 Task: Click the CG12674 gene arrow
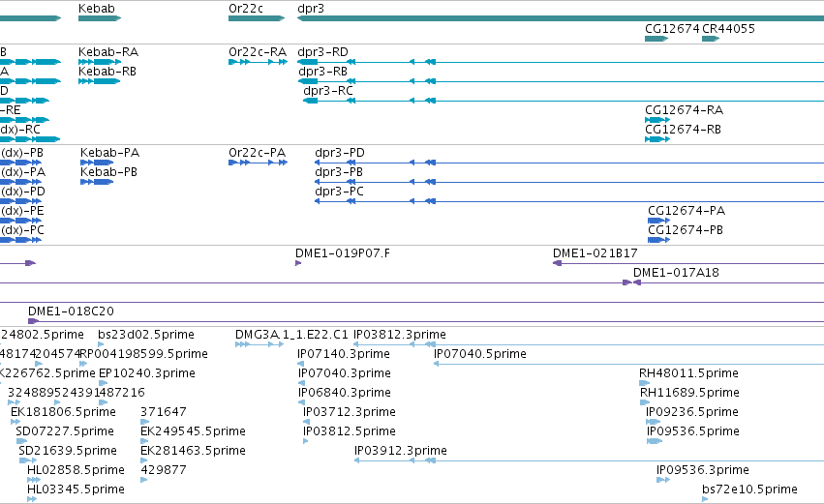point(656,39)
